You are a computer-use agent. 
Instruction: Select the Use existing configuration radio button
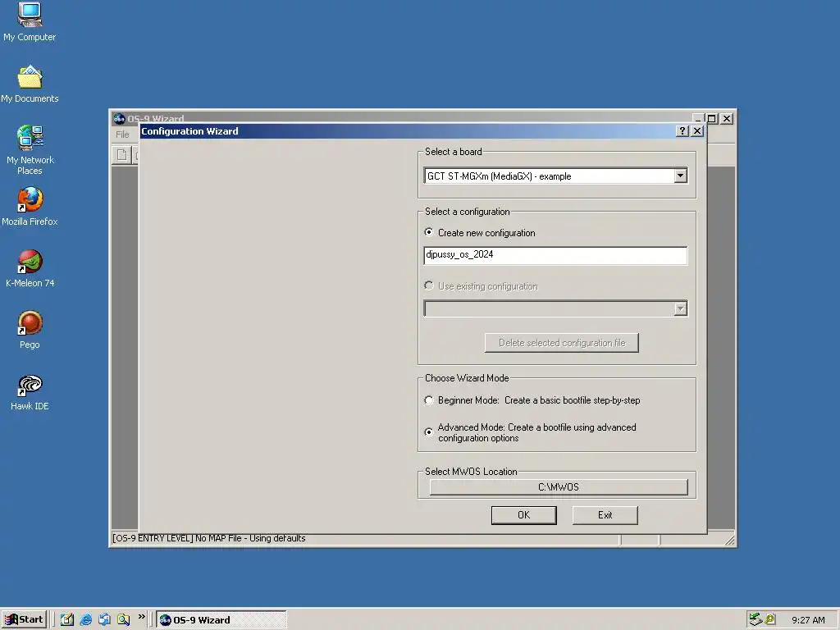(428, 285)
